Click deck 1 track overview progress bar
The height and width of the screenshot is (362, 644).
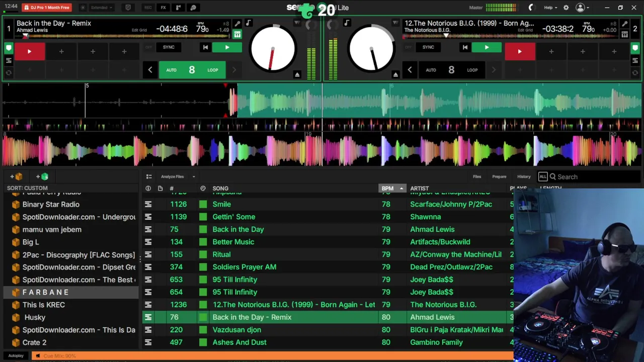pos(123,37)
